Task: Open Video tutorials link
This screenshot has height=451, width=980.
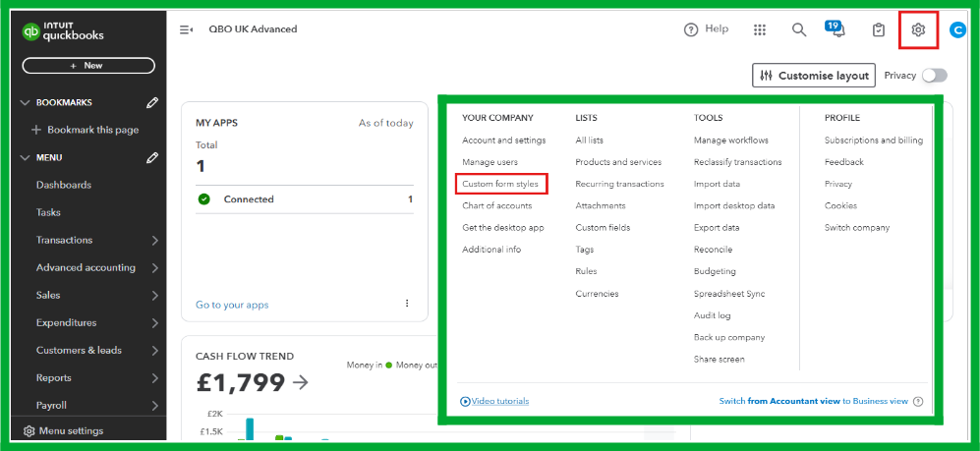Action: click(494, 401)
